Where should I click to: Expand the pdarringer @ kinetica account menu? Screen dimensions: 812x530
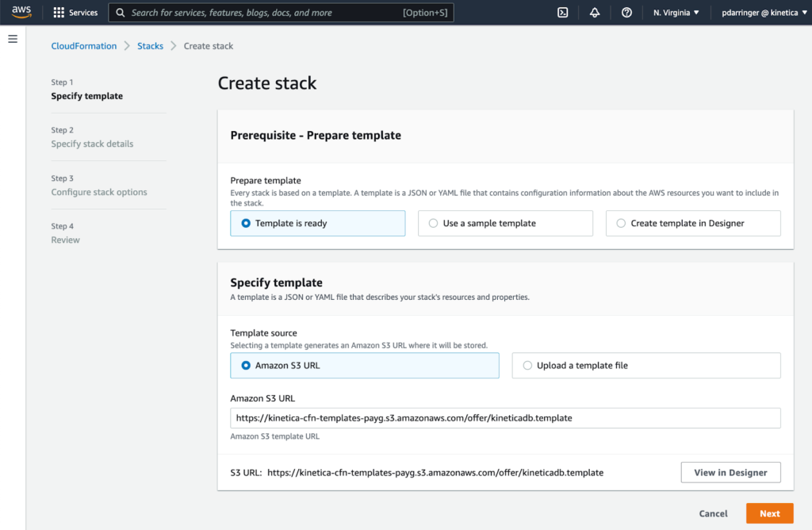click(760, 13)
